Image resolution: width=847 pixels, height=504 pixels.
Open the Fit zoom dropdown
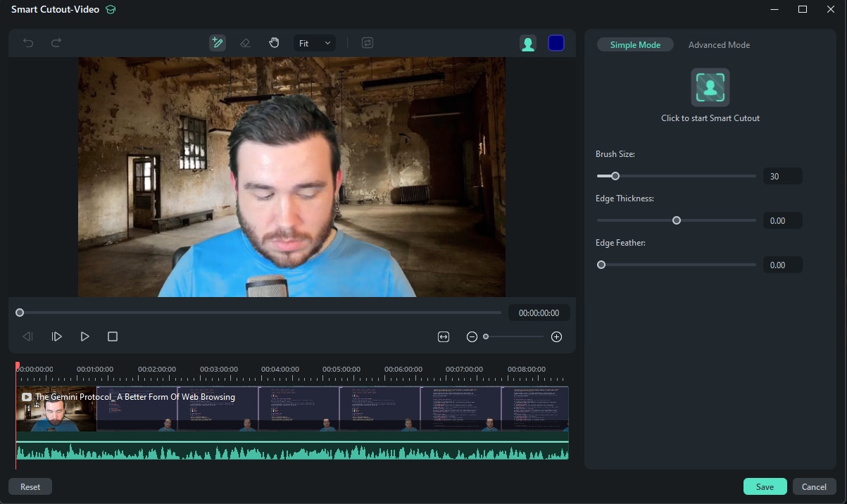[x=314, y=43]
